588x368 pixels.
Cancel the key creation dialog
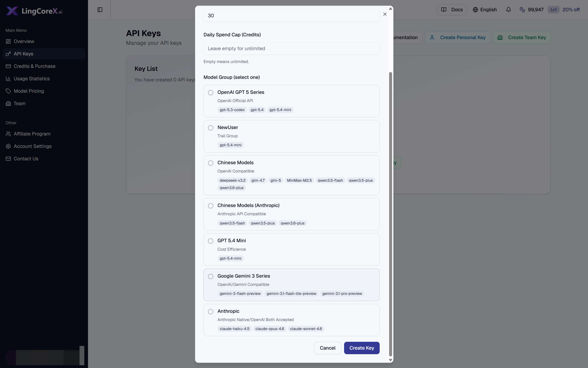(328, 348)
